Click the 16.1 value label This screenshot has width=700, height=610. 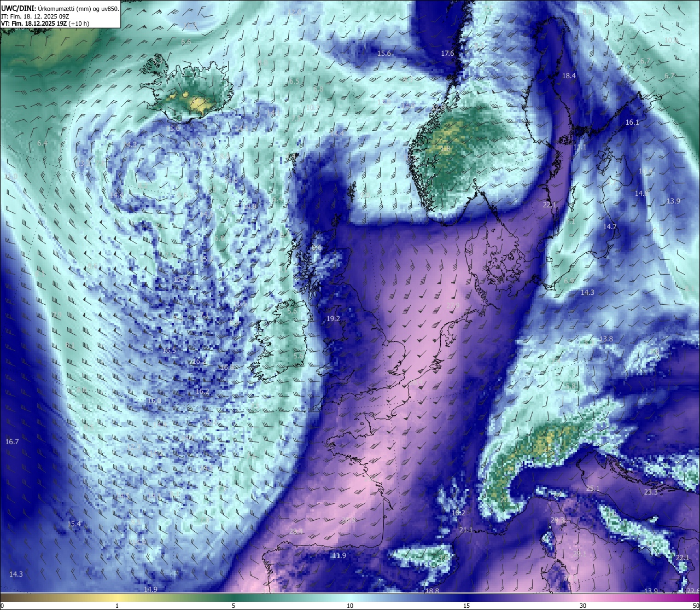(x=632, y=122)
